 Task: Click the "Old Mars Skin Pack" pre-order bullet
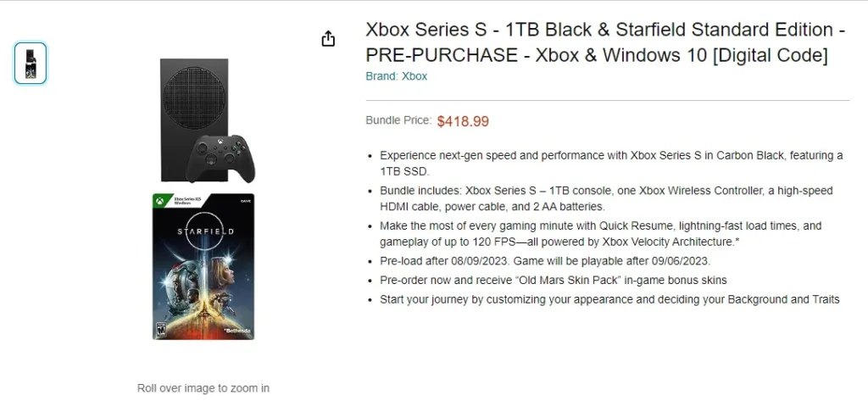[x=553, y=280]
